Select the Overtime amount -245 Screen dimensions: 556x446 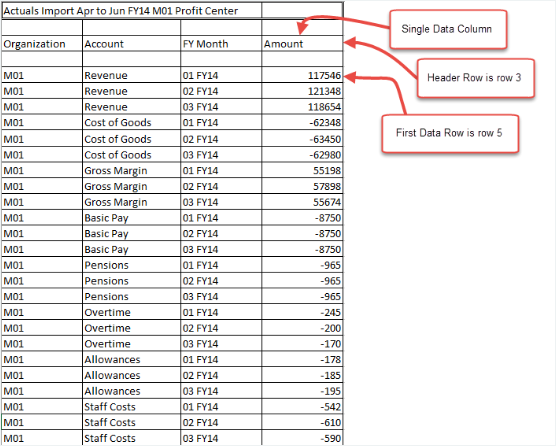pyautogui.click(x=302, y=312)
